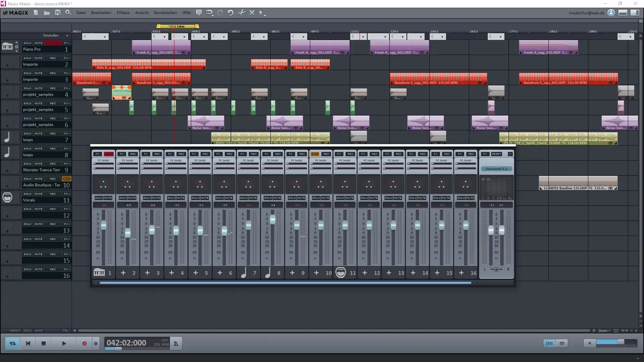Click the mixer RESET button
644x362 pixels.
496,154
